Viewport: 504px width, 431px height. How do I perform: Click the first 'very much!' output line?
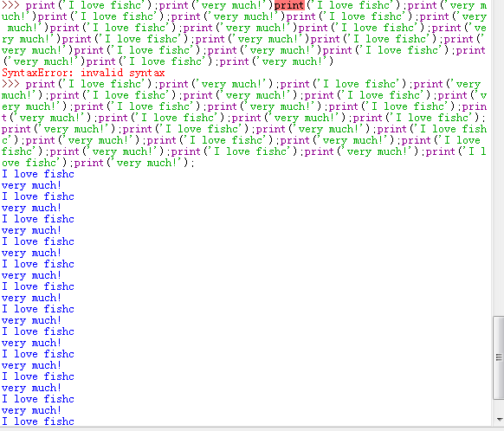click(x=31, y=185)
